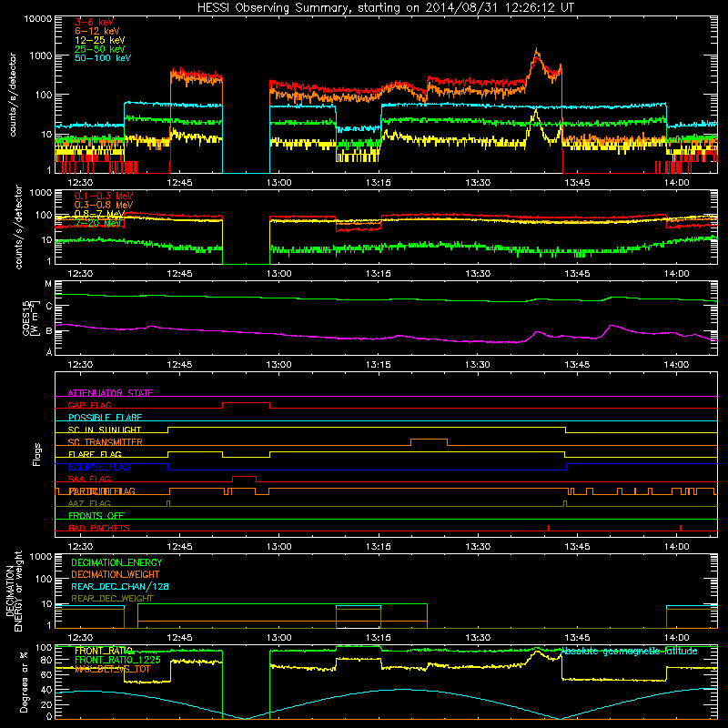Click the BAD_PACKETS flag label
The height and width of the screenshot is (728, 728).
(x=99, y=528)
